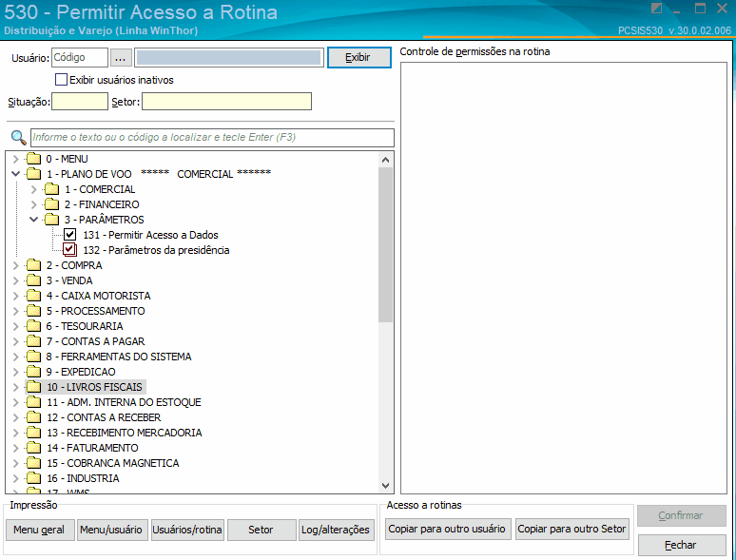The image size is (736, 560).
Task: Click the tree vertical scrollbar thumb
Action: [x=386, y=244]
